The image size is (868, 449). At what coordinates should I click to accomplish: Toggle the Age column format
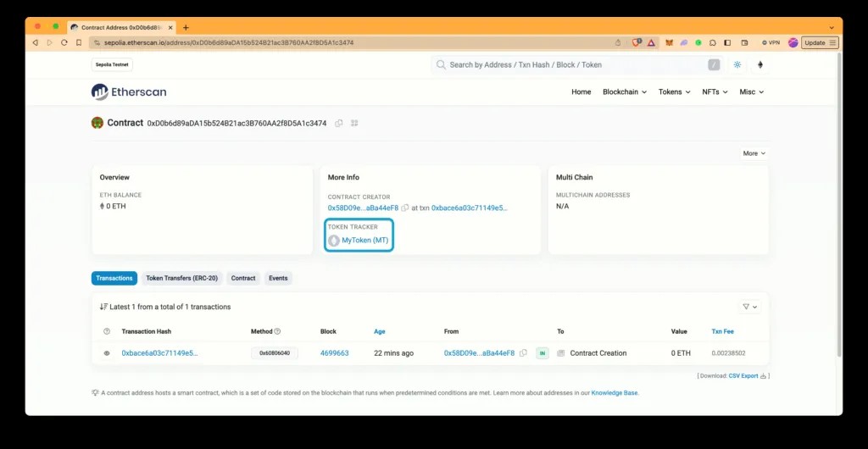[379, 331]
